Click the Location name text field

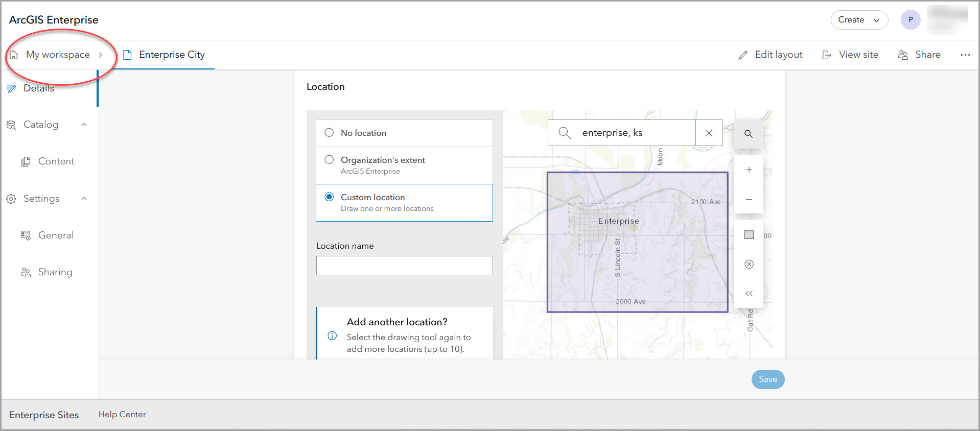[x=404, y=266]
